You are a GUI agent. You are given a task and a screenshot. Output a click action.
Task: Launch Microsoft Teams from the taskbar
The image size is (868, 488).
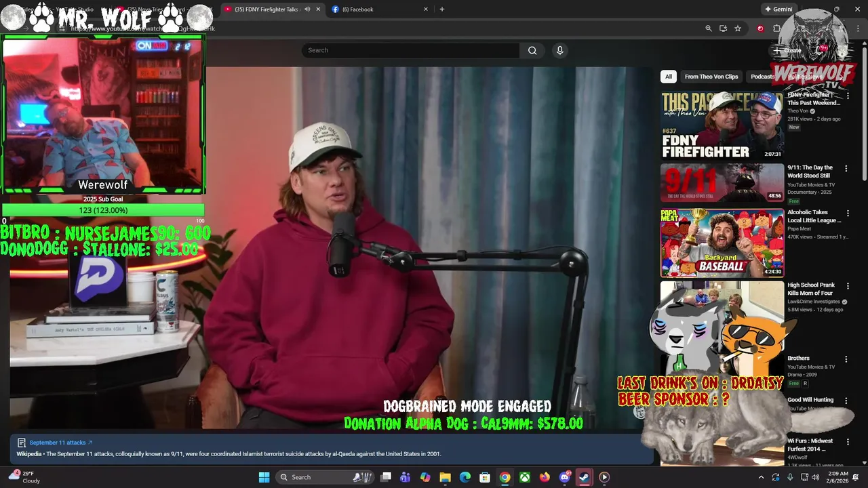point(406,477)
